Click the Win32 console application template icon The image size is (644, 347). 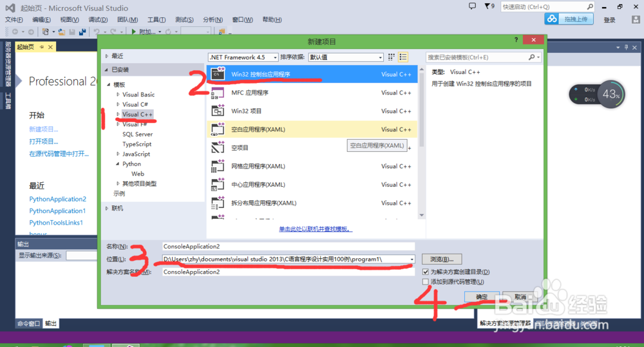pos(218,73)
